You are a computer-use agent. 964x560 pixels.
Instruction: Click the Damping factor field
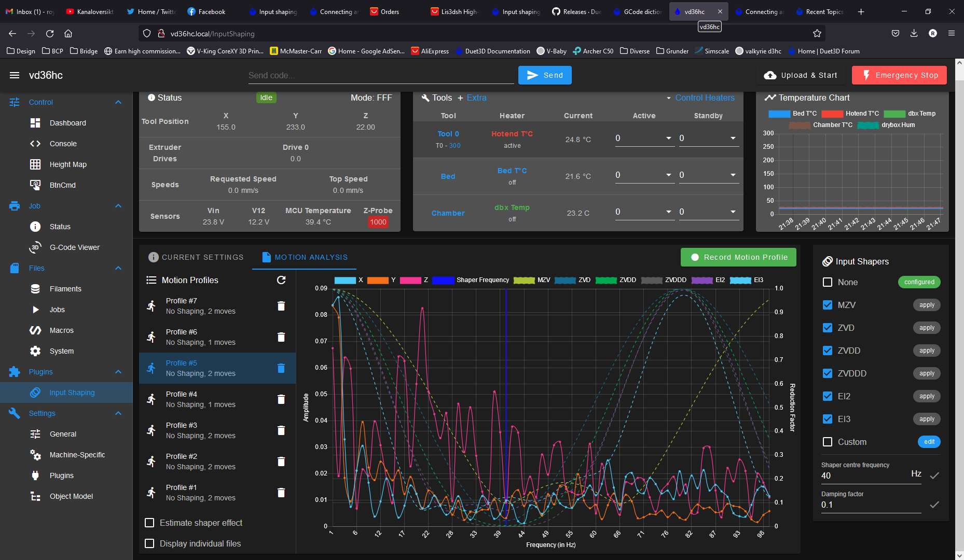[871, 505]
